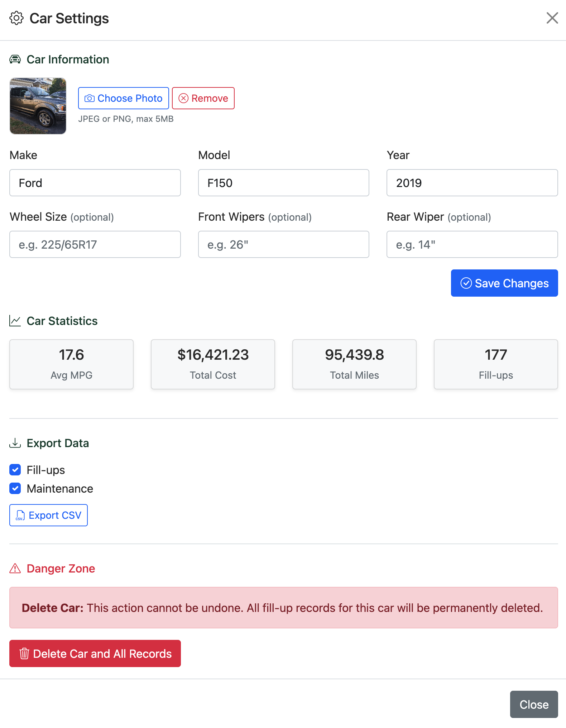Image resolution: width=566 pixels, height=728 pixels.
Task: Click Delete Car and All Records
Action: click(x=95, y=653)
